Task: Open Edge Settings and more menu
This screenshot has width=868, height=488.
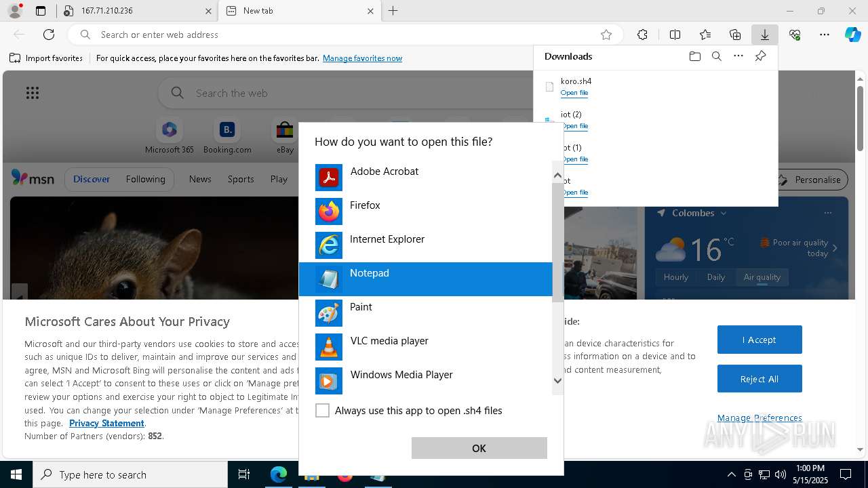Action: [825, 35]
